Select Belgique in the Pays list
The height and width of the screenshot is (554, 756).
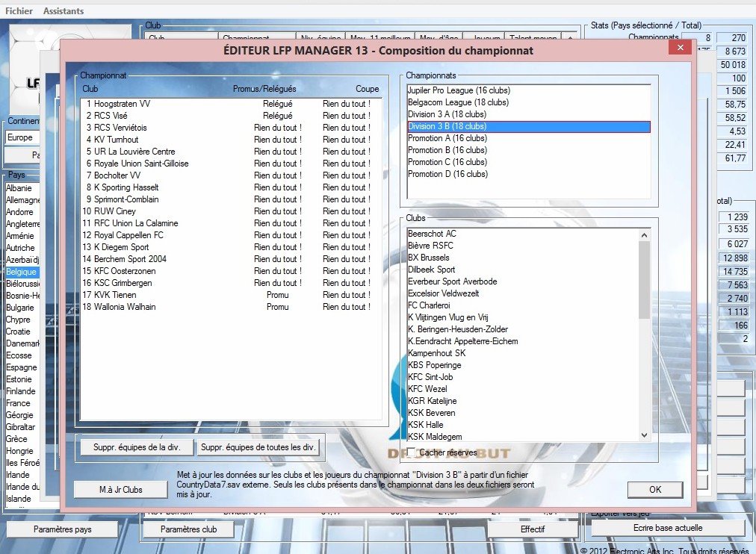22,272
